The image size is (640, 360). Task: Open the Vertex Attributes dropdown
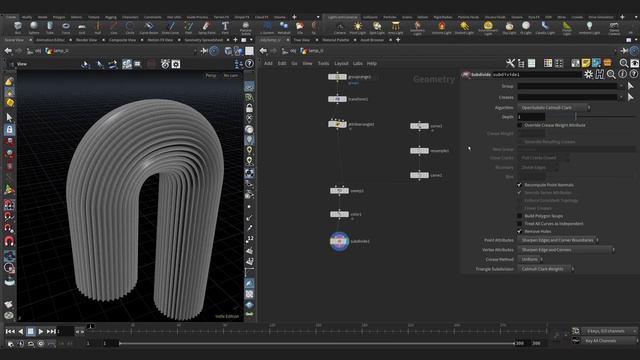(566, 250)
